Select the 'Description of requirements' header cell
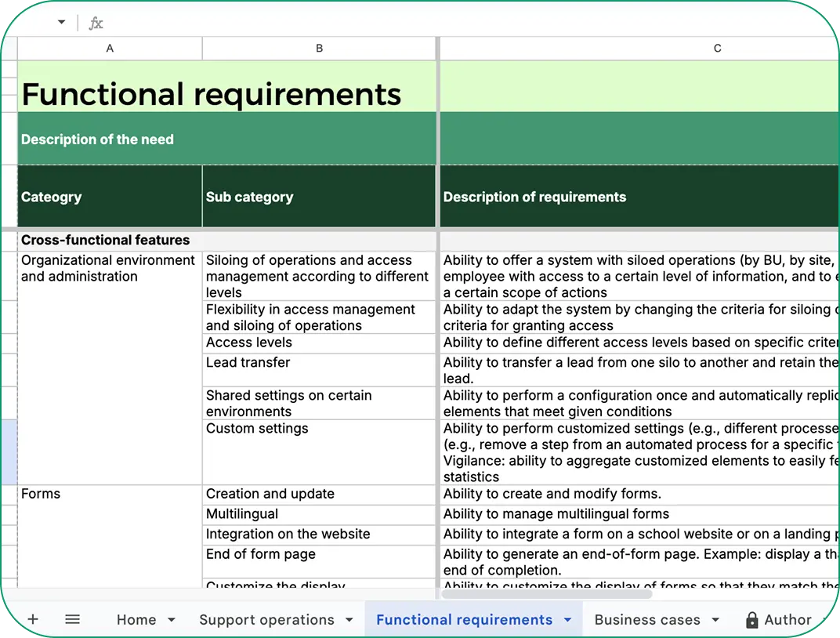 (639, 196)
